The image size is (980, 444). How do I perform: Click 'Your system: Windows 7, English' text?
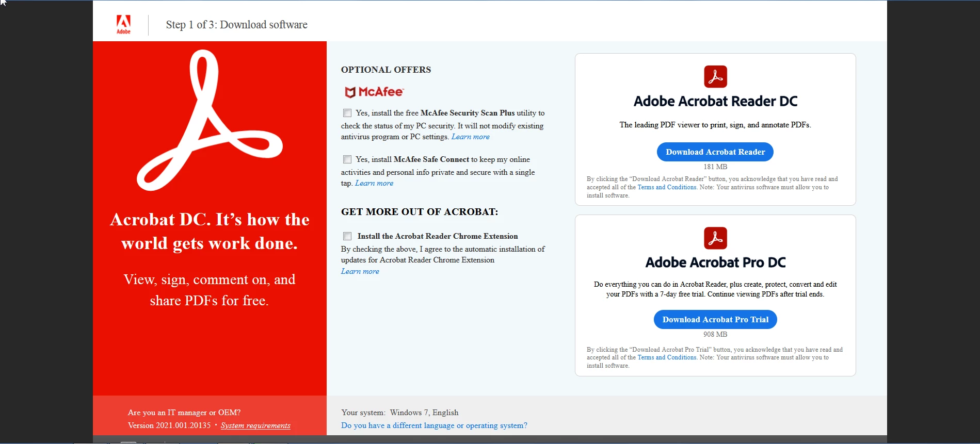400,413
